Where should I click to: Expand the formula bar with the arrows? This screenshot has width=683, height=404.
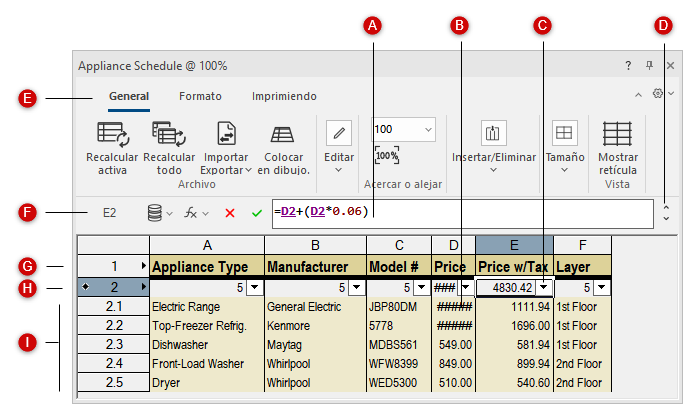click(666, 213)
